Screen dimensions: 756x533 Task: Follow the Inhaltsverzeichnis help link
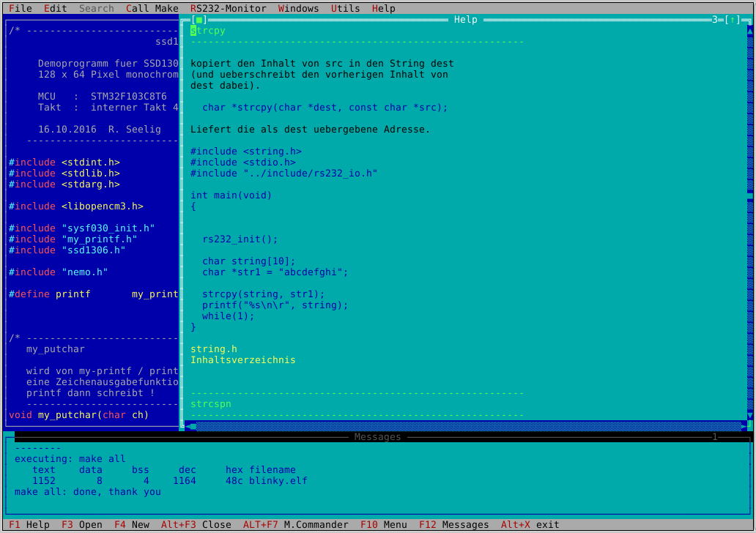[243, 360]
